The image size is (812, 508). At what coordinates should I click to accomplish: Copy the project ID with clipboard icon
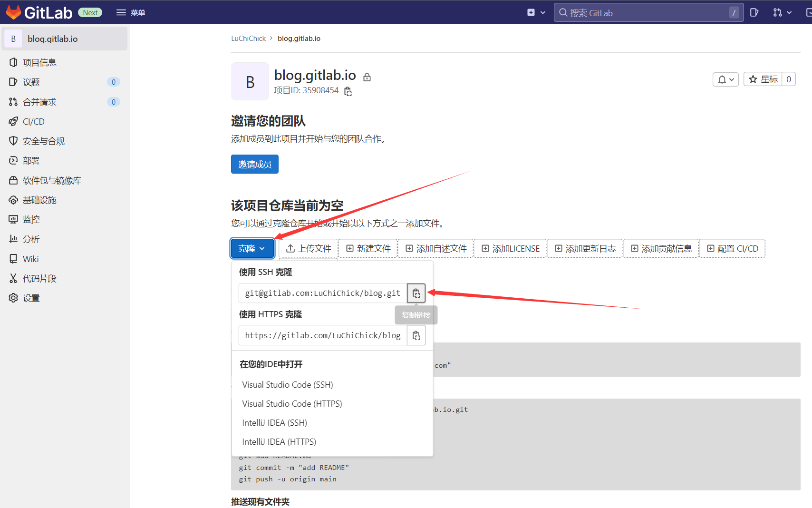coord(348,91)
